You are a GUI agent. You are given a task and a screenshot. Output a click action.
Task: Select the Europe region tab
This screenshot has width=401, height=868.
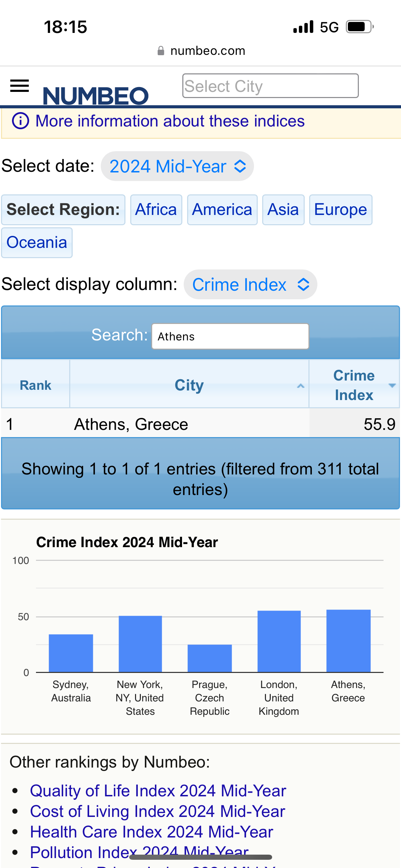point(340,209)
